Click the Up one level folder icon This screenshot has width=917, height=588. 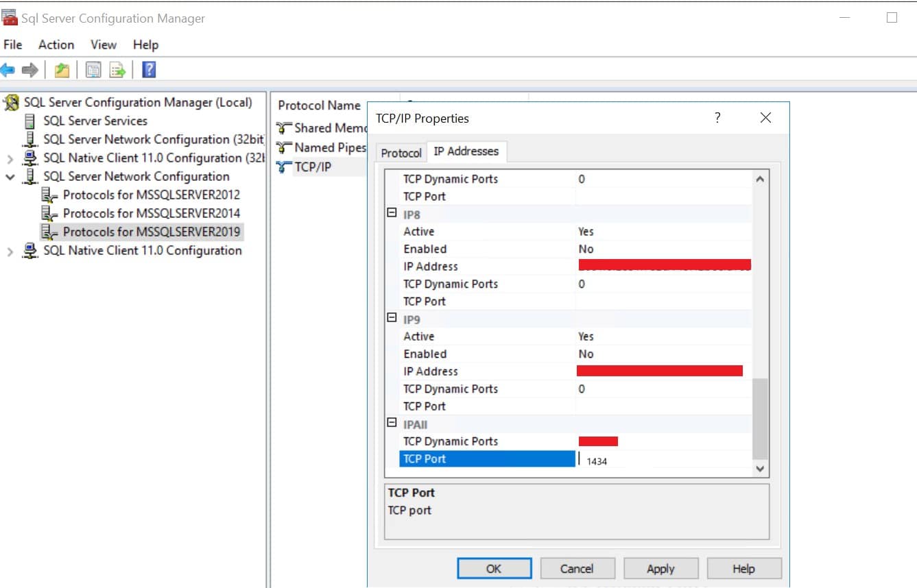coord(62,70)
